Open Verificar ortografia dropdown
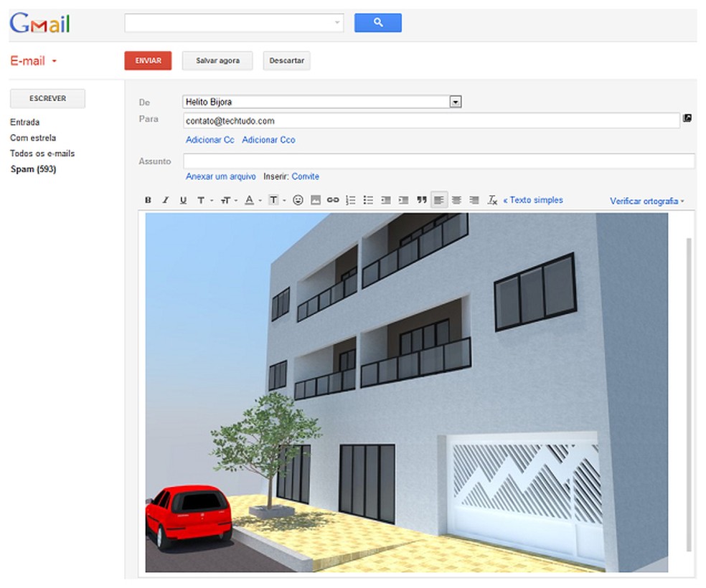706x588 pixels. [x=646, y=201]
